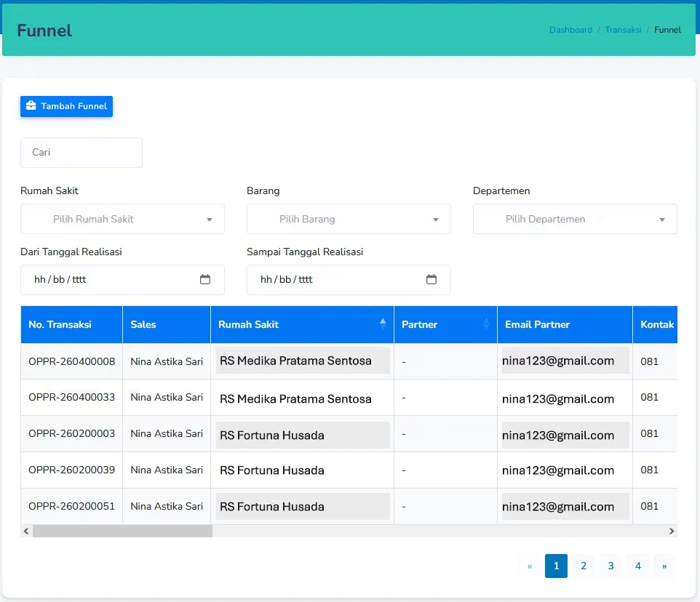The width and height of the screenshot is (700, 602).
Task: Click nina123@gmail.com in row OPPR-260200051
Action: tap(558, 507)
